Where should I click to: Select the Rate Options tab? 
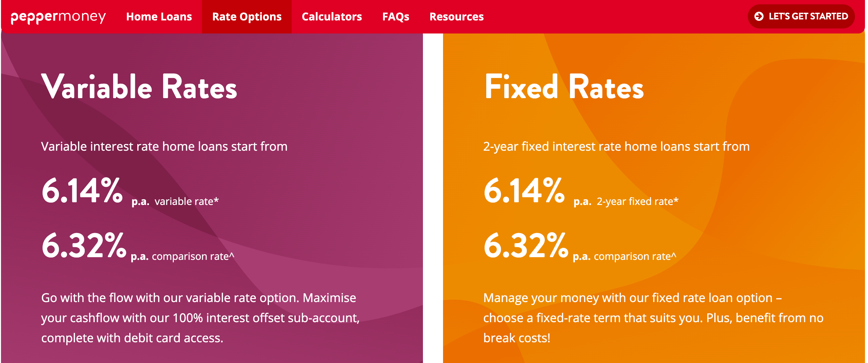[247, 16]
